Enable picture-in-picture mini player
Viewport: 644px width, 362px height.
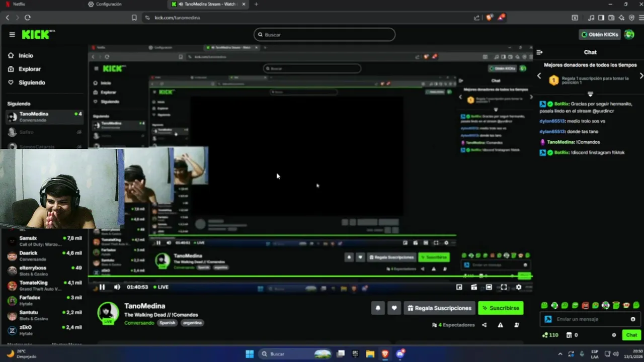459,287
